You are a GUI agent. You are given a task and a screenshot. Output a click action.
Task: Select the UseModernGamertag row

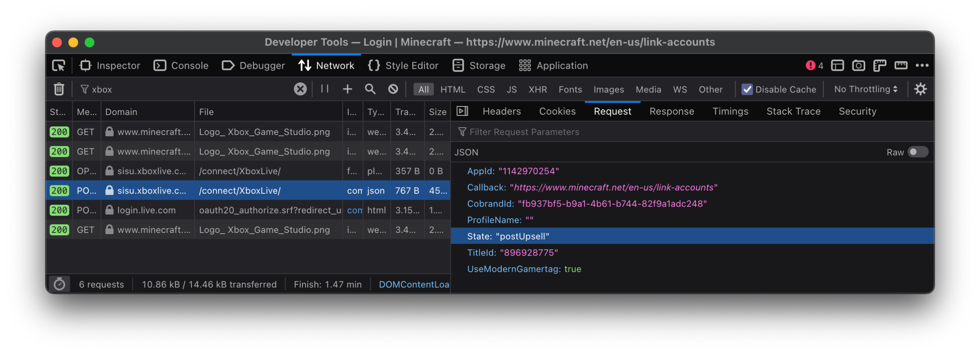tap(692, 269)
